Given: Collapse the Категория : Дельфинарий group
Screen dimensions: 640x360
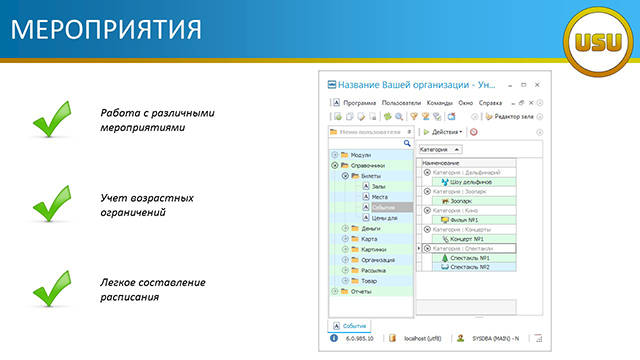Looking at the screenshot, I should click(x=427, y=173).
